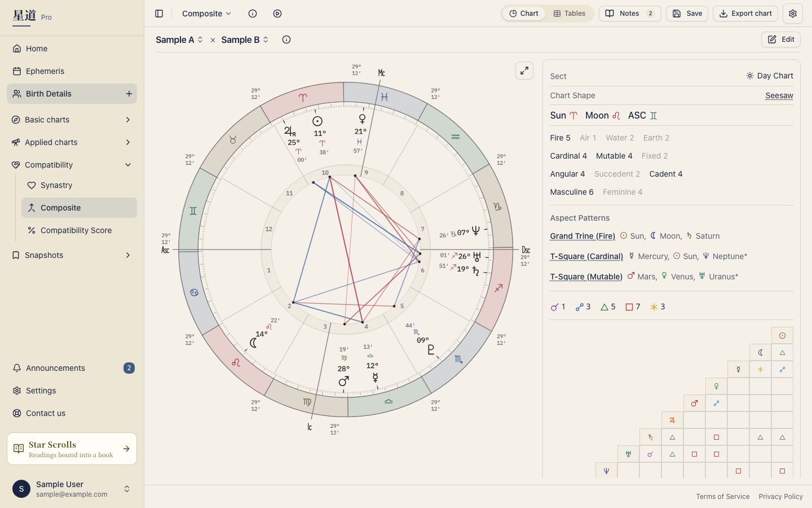This screenshot has height=508, width=812.
Task: Open Notes panel
Action: point(630,14)
